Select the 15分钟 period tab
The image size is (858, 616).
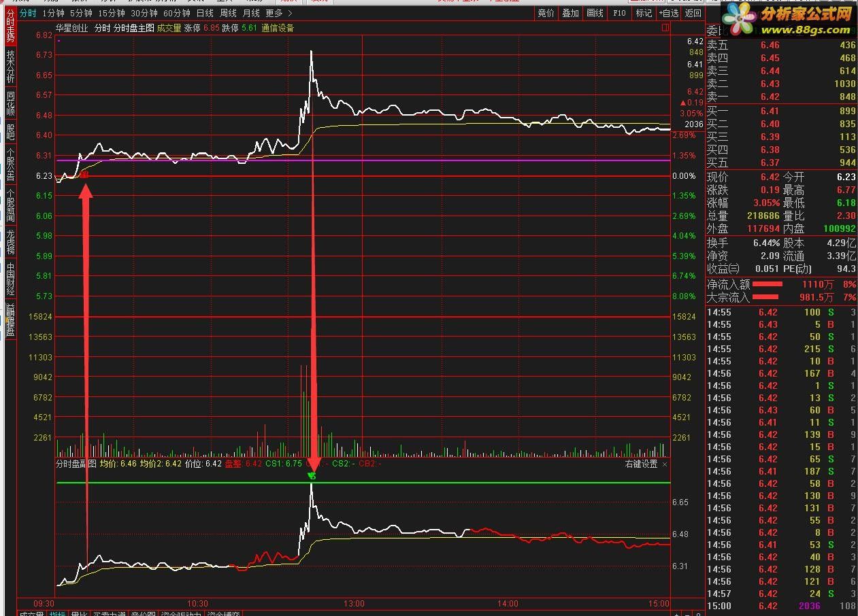point(112,13)
